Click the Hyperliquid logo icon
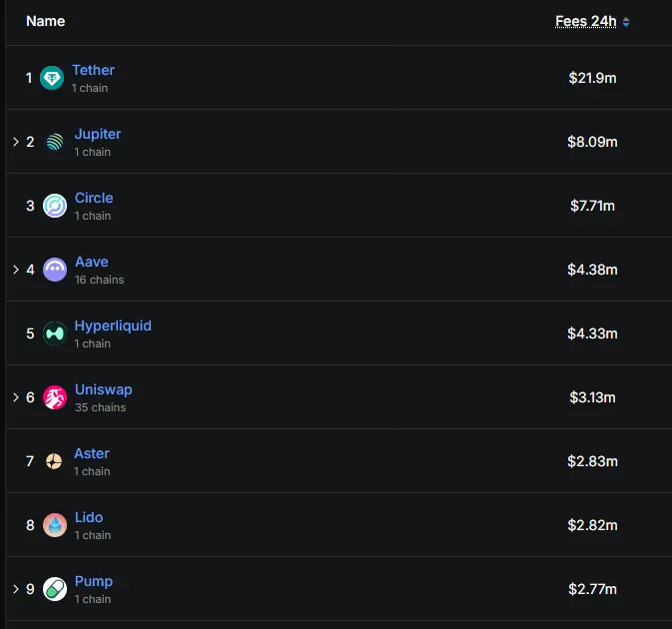Viewport: 672px width, 629px height. click(55, 333)
